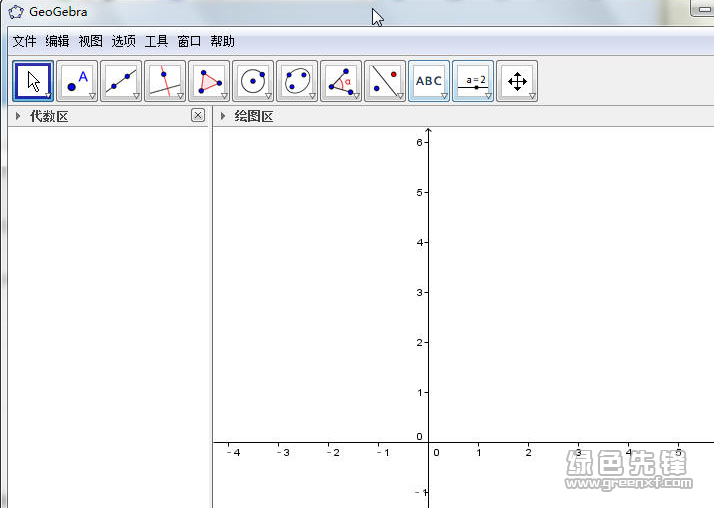The width and height of the screenshot is (714, 508).
Task: Select the New Point tool
Action: tap(77, 81)
